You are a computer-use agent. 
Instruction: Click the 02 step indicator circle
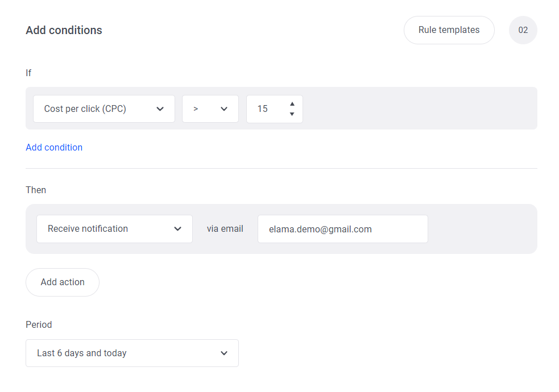(x=523, y=30)
